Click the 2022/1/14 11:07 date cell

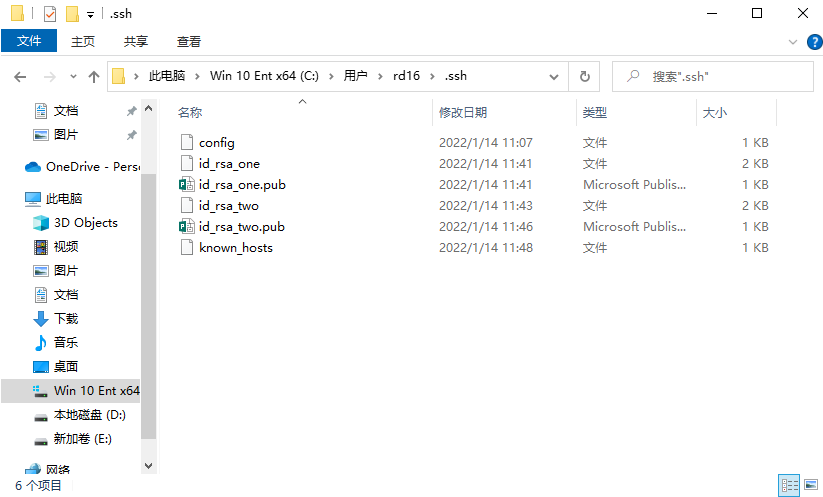click(x=486, y=143)
